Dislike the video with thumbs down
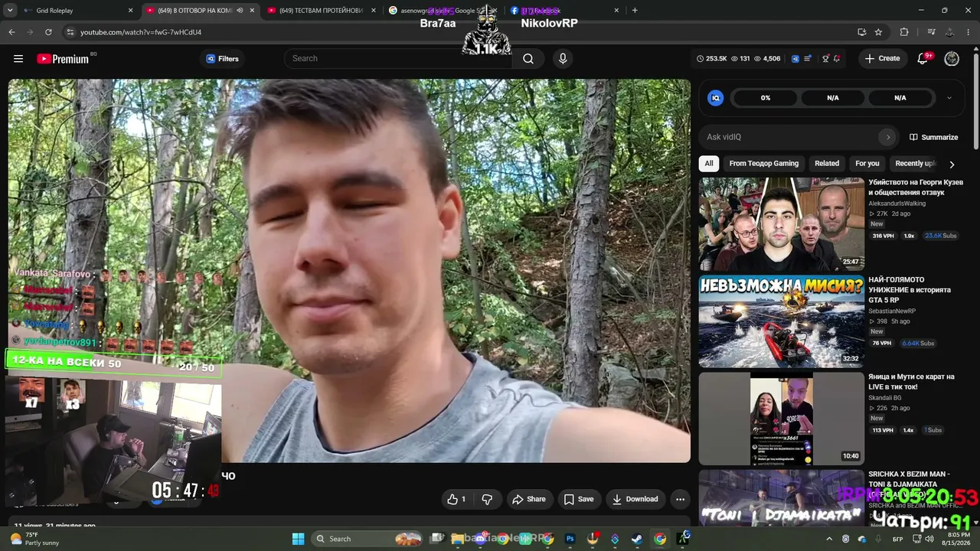Screen dimensions: 980x551 coord(487,499)
